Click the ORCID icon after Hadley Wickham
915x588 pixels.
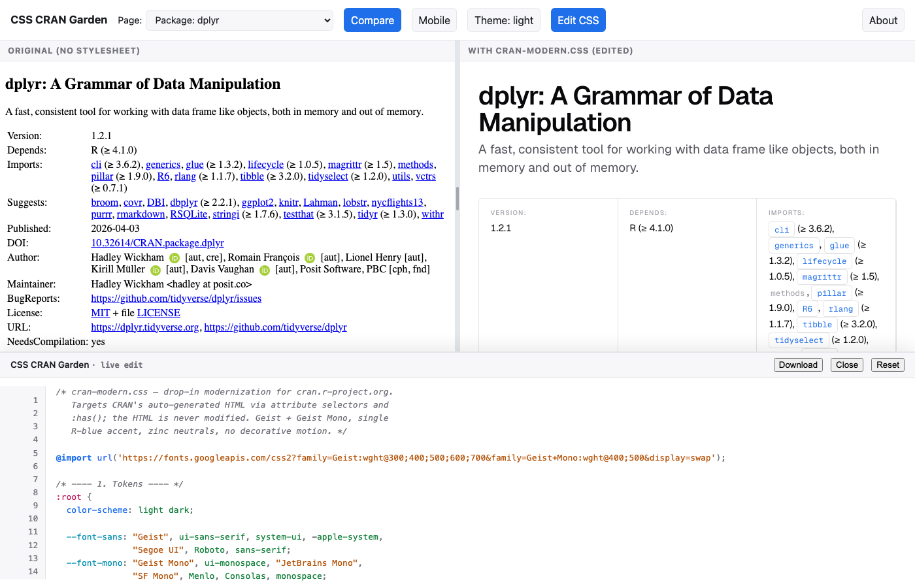point(175,258)
